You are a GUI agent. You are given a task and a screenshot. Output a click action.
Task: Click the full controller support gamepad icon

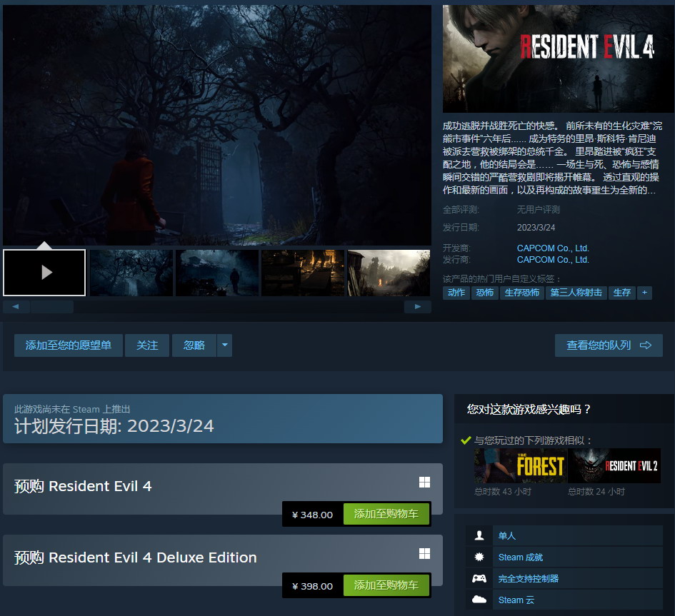pos(479,578)
